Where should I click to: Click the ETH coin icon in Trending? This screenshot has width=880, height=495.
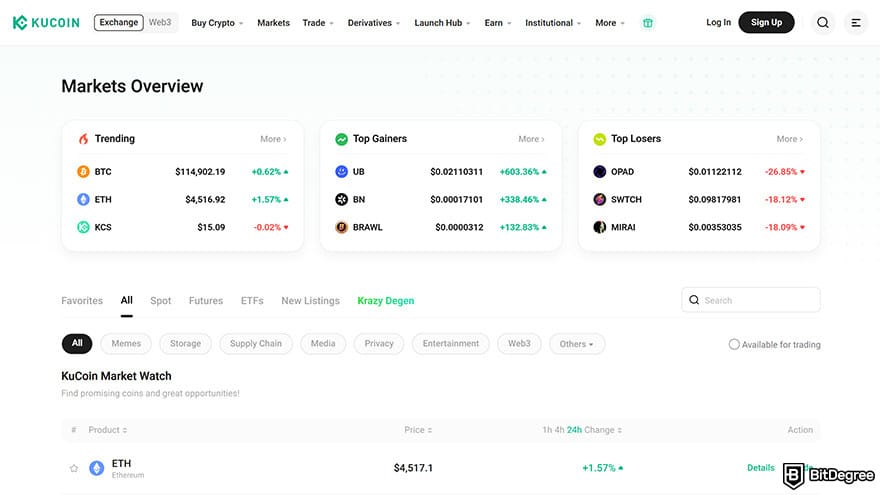(83, 199)
